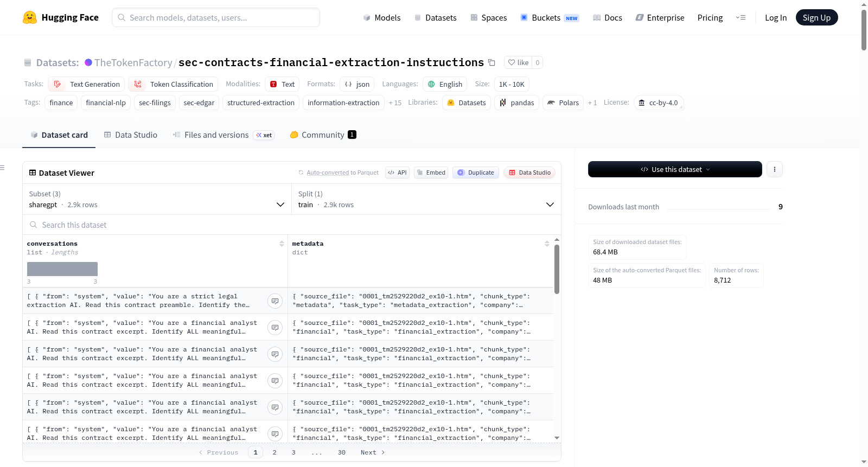Expand the +15 more tags
Image resolution: width=868 pixels, height=467 pixels.
coord(395,103)
